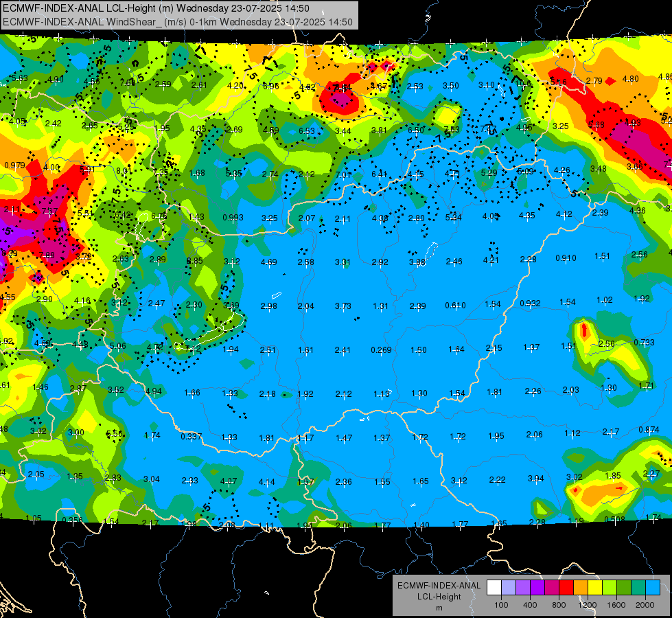The image size is (672, 618).
Task: Click the legend value label 100
Action: pos(501,605)
